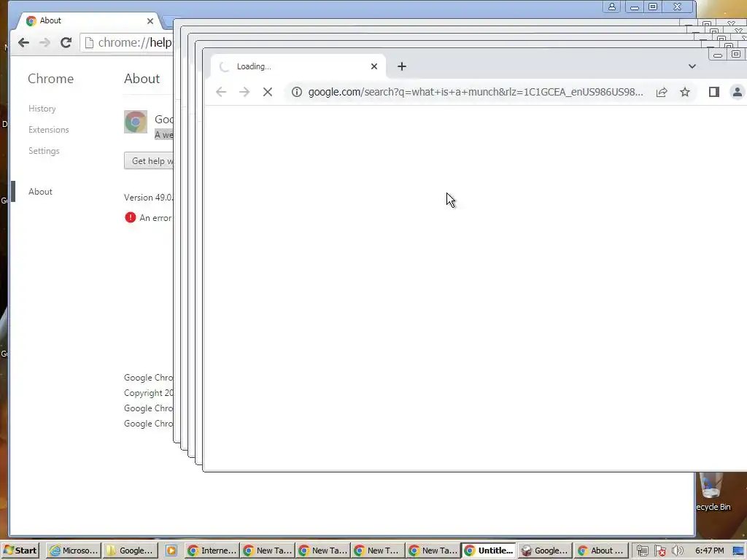The width and height of the screenshot is (747, 560).
Task: Go forward in the old About Chrome window
Action: (x=44, y=42)
